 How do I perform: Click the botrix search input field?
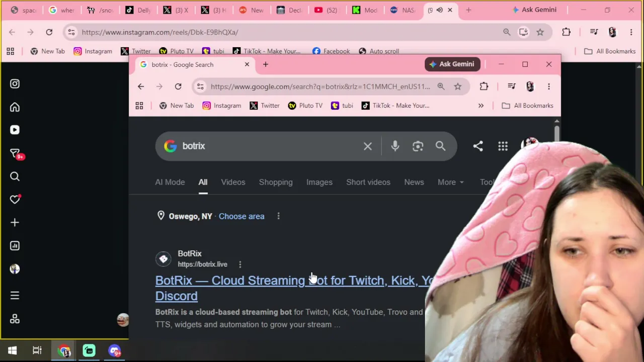[269, 146]
